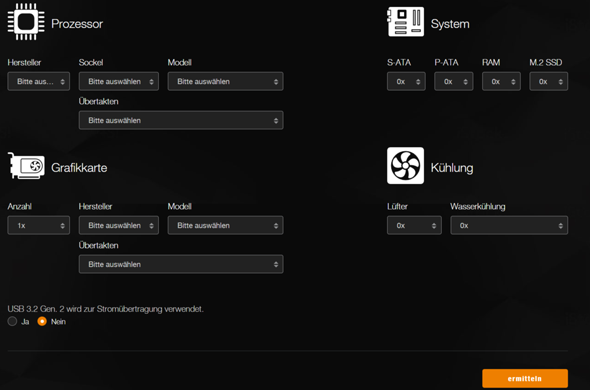Click the Kühlung section heading

click(452, 168)
